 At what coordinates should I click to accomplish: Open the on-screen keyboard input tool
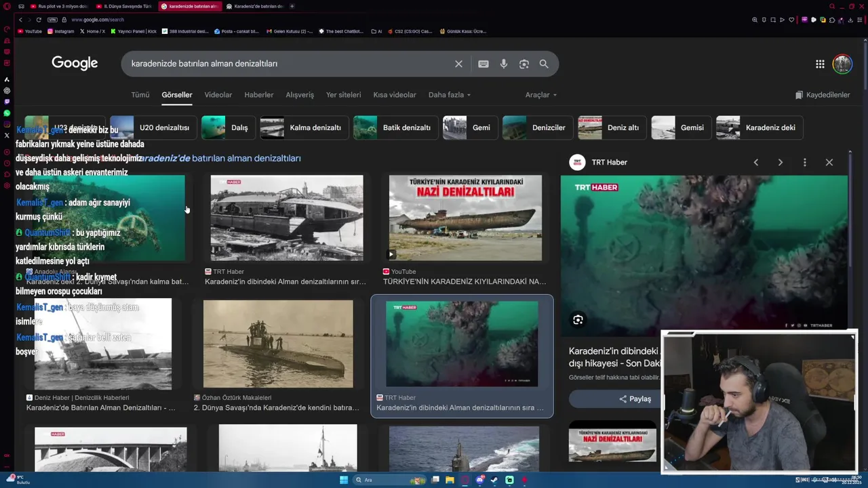click(x=483, y=64)
